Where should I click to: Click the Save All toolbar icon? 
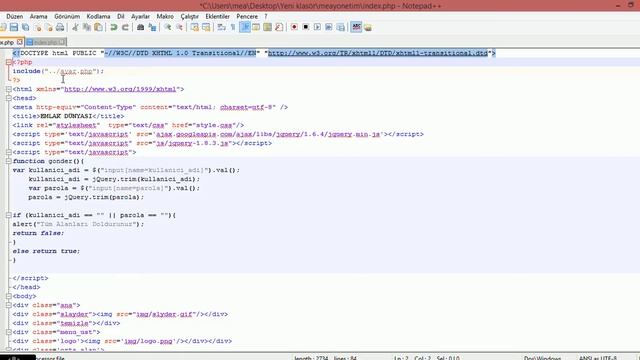coord(26,27)
